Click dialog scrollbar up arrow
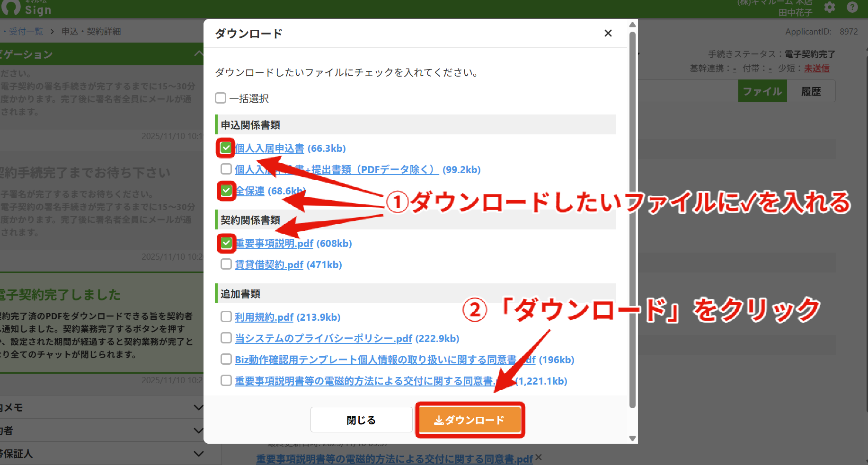 (632, 25)
